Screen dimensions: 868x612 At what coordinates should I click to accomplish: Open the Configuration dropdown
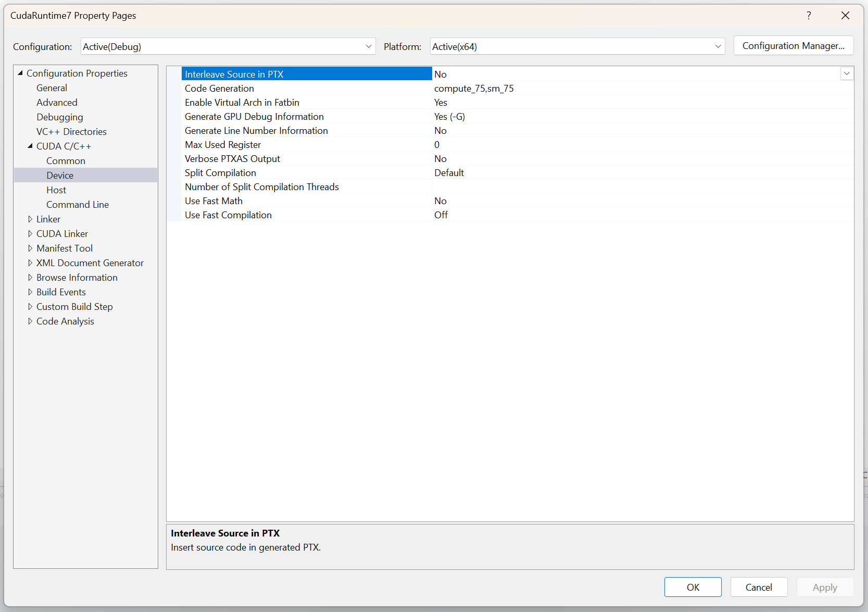click(x=368, y=46)
